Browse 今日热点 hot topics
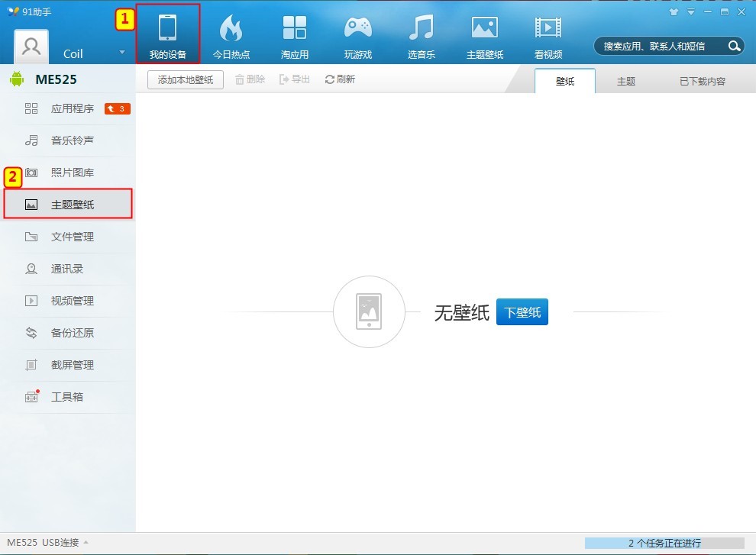 point(232,34)
